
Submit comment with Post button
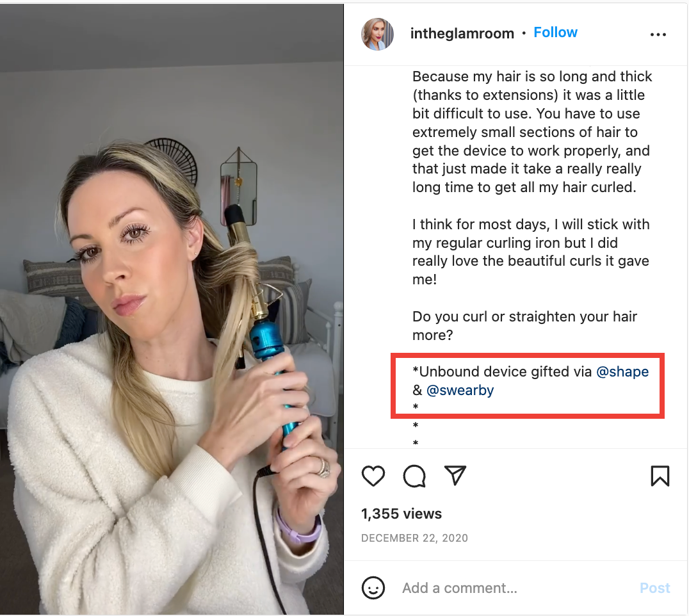654,588
